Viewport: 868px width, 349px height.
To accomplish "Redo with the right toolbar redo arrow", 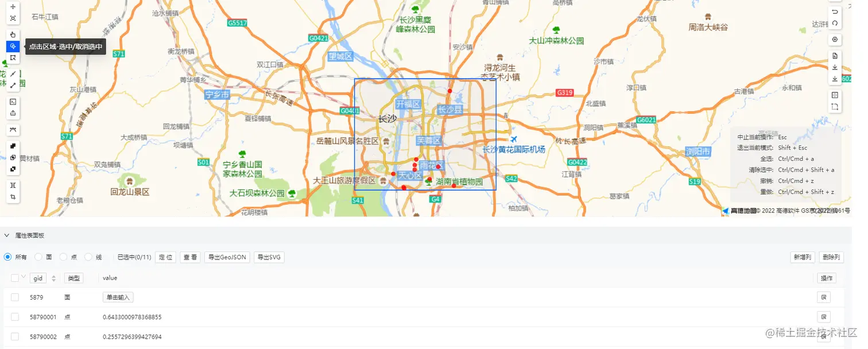I will click(x=835, y=23).
